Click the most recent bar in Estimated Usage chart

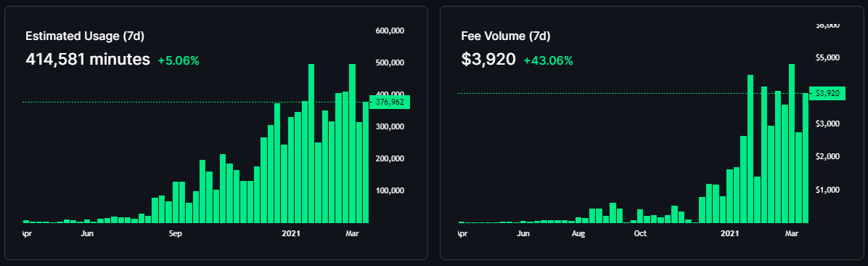[365, 162]
